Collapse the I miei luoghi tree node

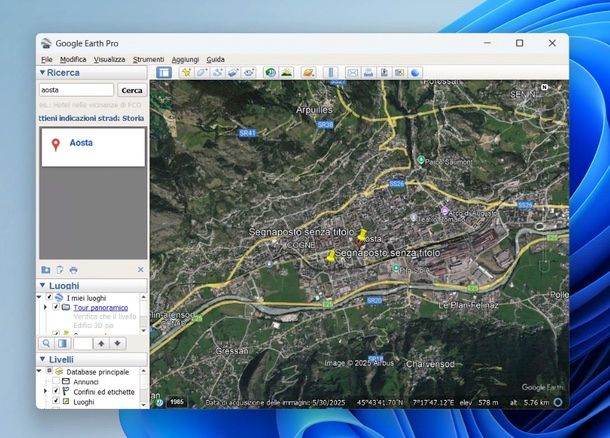[39, 297]
